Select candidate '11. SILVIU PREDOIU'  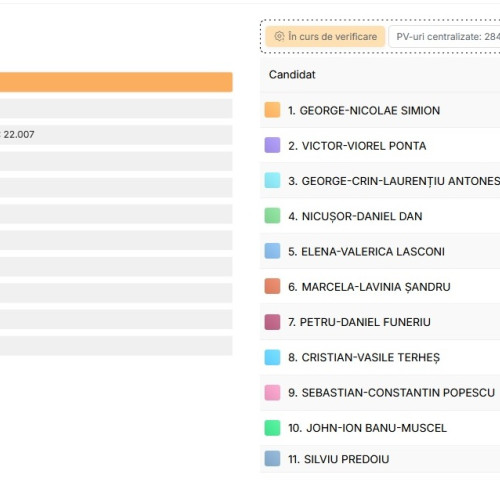click(339, 459)
